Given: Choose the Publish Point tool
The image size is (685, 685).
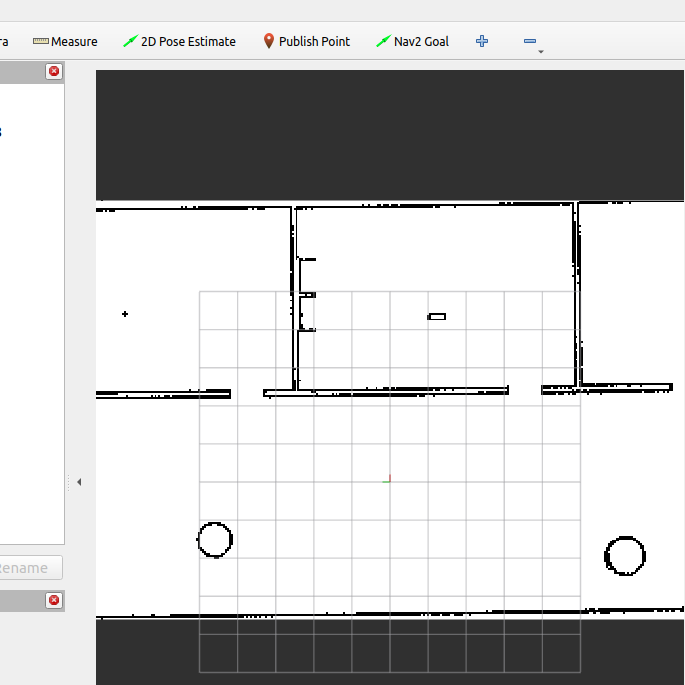Looking at the screenshot, I should tap(307, 42).
